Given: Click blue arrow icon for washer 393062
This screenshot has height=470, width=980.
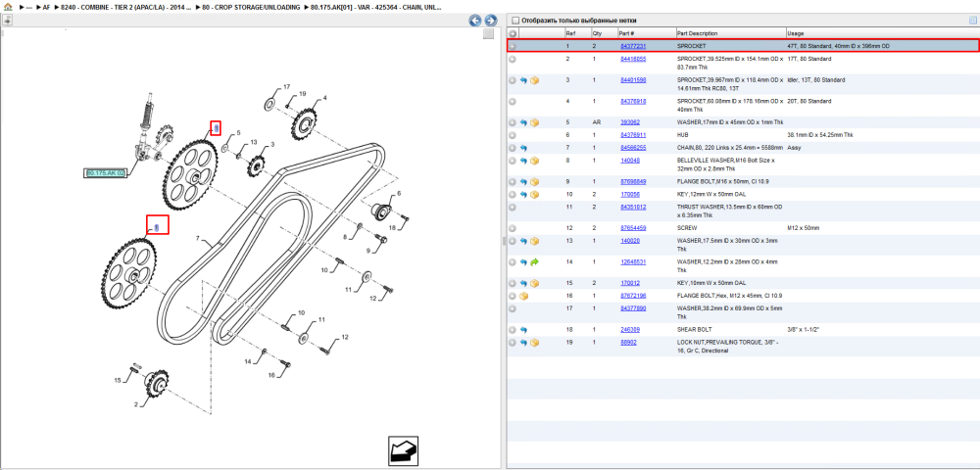Looking at the screenshot, I should click(523, 122).
